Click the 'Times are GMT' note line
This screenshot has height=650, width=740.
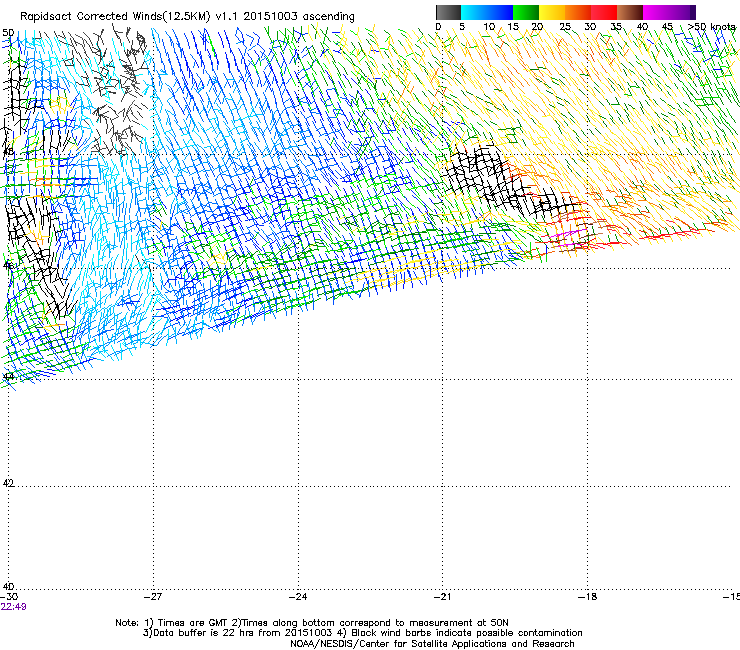coord(311,623)
